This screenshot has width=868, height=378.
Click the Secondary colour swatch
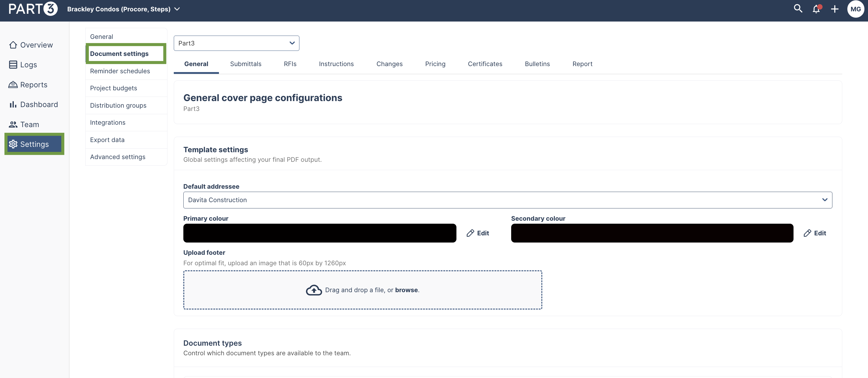point(652,233)
